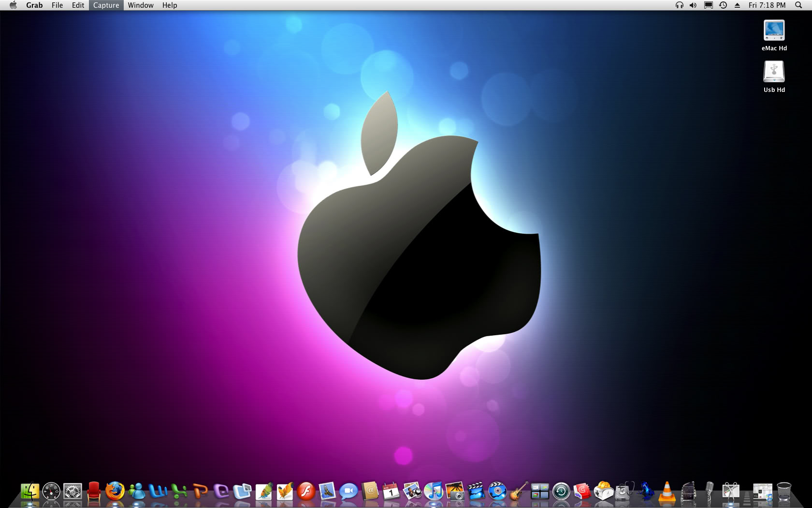Open Address Book from the Dock
Image resolution: width=812 pixels, height=508 pixels.
(370, 492)
